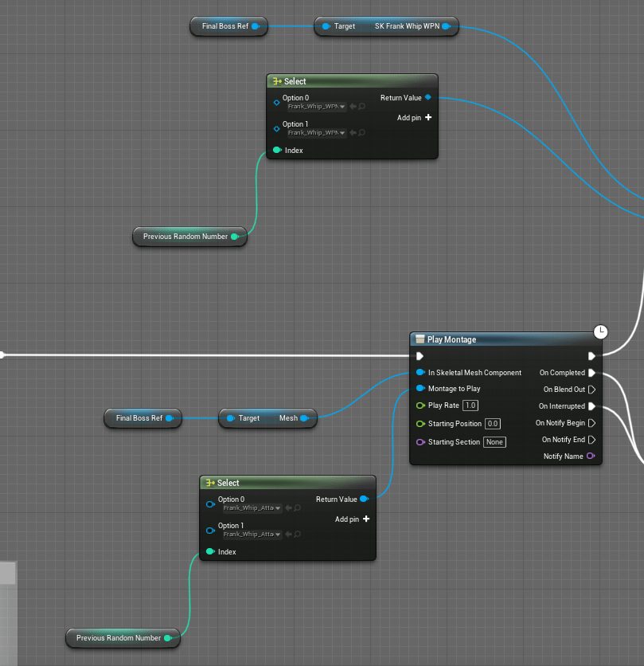Click browse magnifier for WPN Select Option 0

[x=361, y=107]
